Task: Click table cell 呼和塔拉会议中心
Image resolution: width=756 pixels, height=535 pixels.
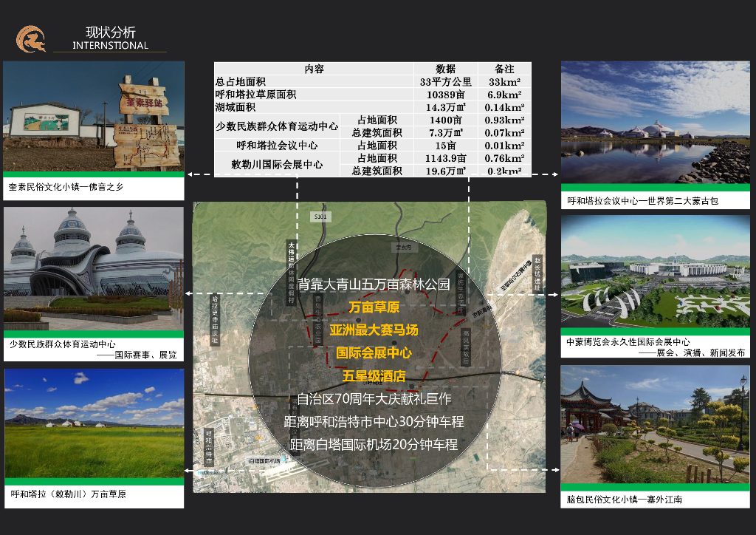Action: 277,146
